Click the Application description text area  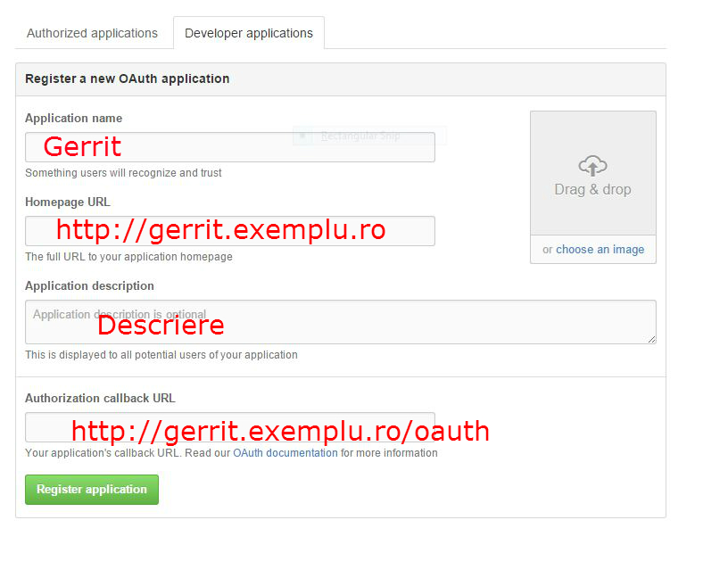340,322
